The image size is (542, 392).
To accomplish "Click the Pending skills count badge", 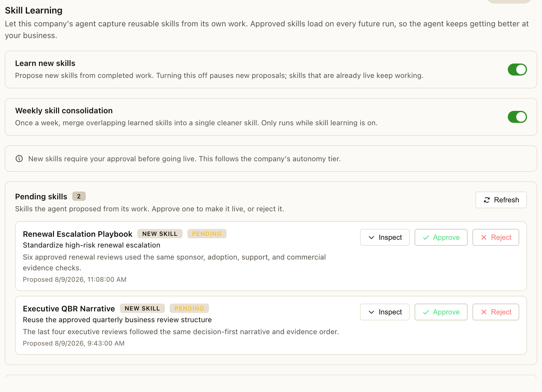I will click(x=79, y=196).
